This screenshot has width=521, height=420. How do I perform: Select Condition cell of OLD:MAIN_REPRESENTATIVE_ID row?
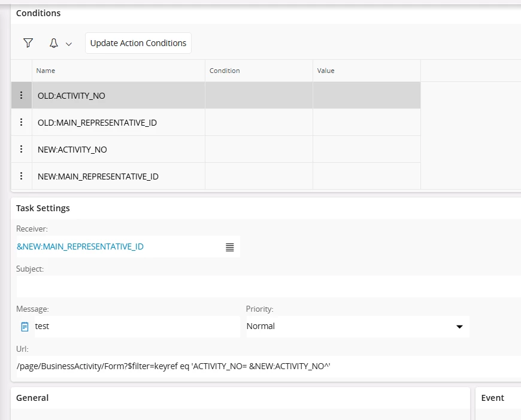click(x=259, y=122)
